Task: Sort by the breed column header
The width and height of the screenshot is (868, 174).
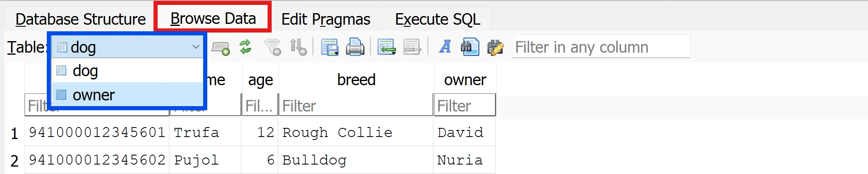Action: pyautogui.click(x=356, y=80)
